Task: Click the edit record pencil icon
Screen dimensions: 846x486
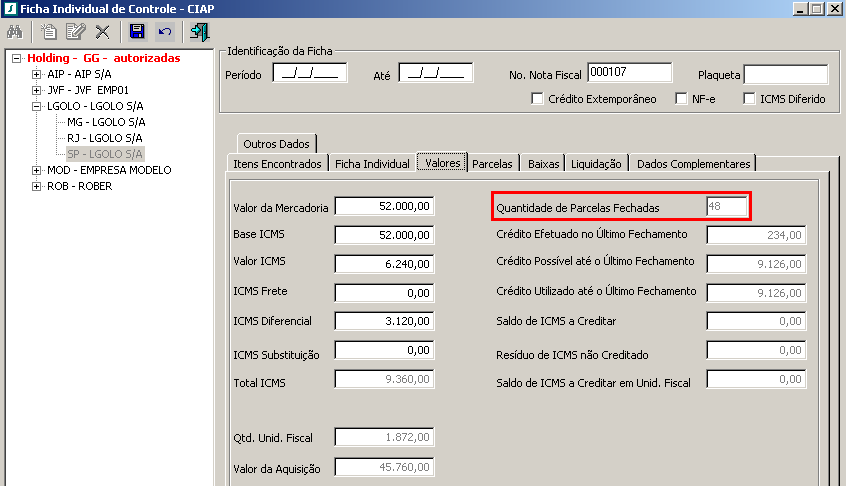Action: click(75, 32)
